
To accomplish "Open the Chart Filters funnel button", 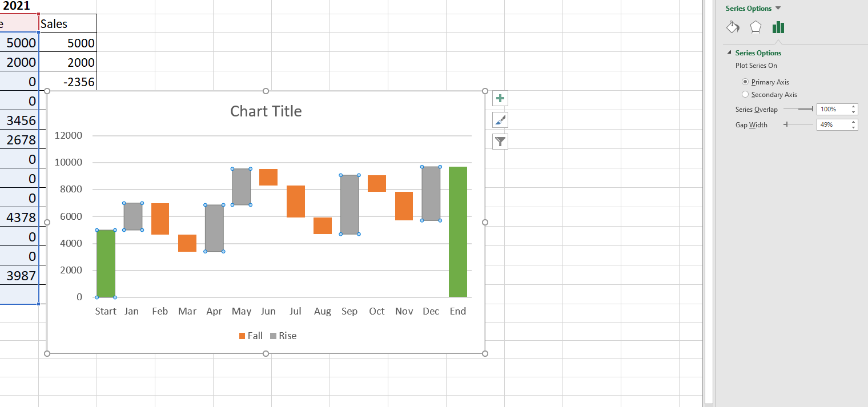I will [x=500, y=141].
